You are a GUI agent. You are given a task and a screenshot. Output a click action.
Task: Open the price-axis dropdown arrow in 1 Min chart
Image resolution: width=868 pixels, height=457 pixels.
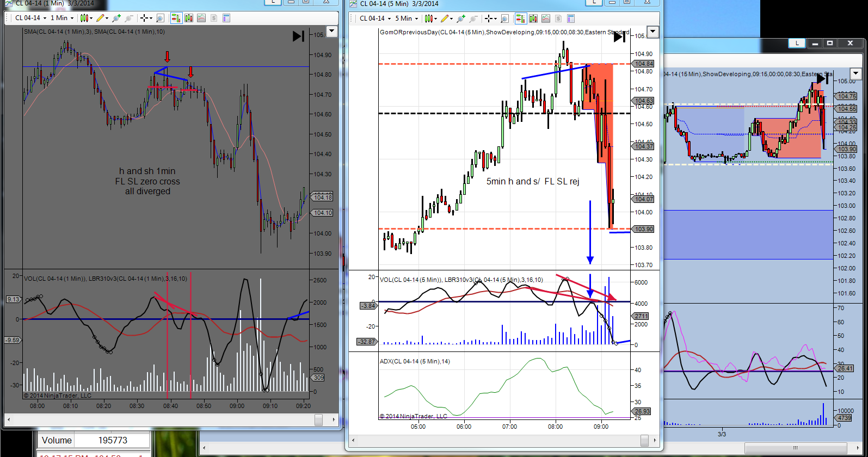(331, 32)
